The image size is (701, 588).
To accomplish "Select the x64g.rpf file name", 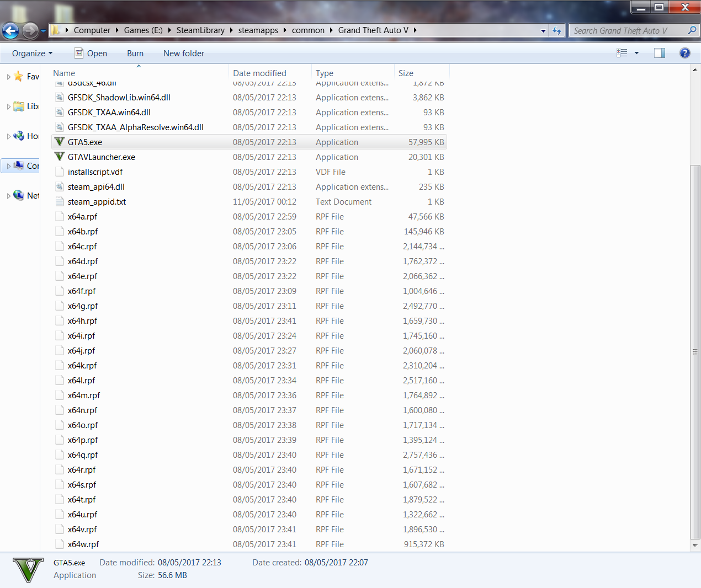I will click(83, 306).
